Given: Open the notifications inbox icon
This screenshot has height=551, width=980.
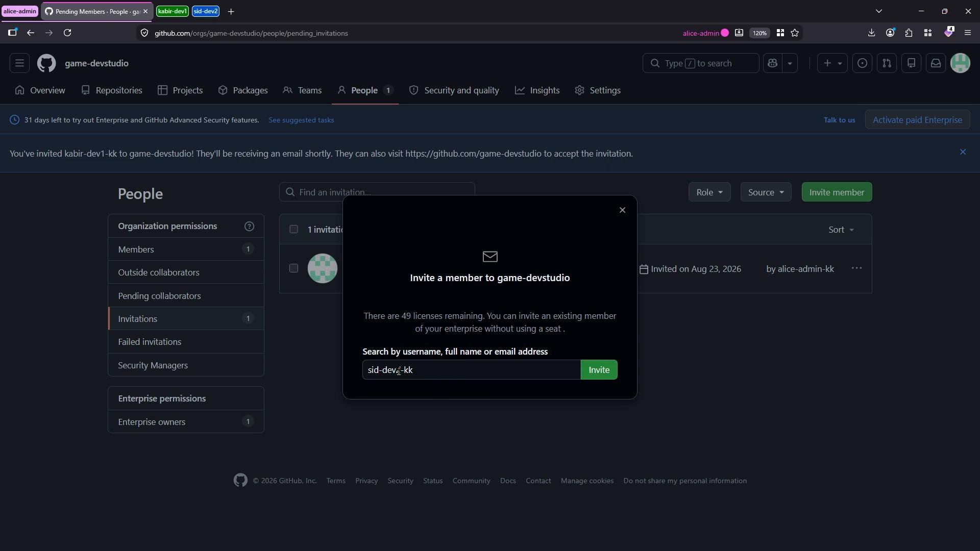Looking at the screenshot, I should coord(936,63).
